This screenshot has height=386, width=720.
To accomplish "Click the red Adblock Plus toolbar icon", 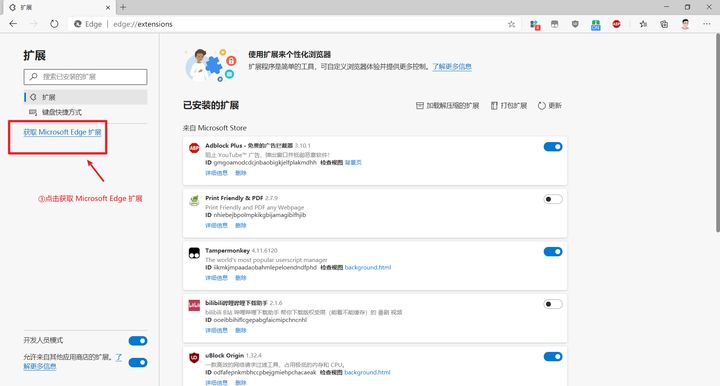I will point(616,24).
